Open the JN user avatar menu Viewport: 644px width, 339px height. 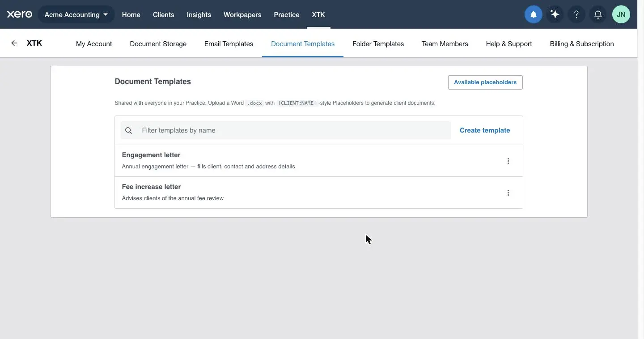621,15
